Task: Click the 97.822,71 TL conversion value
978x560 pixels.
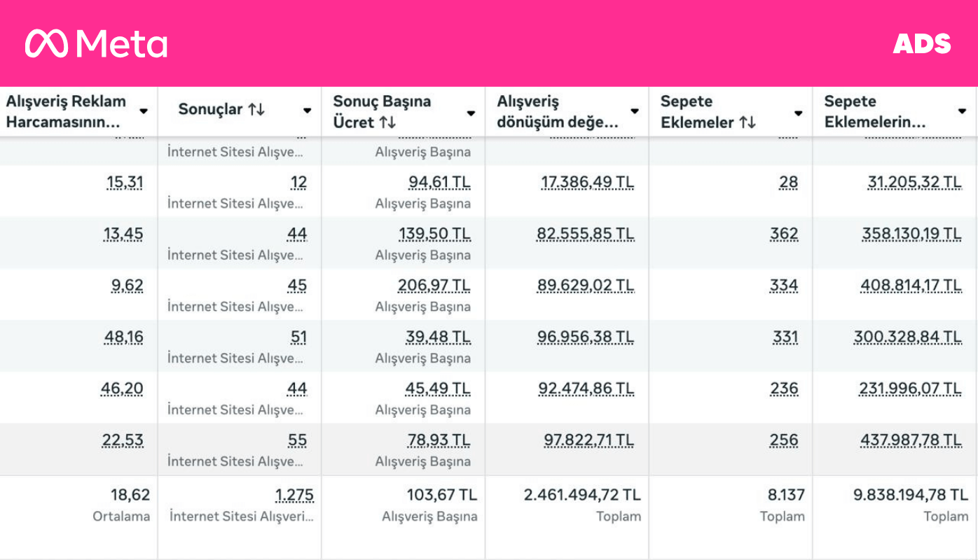Action: coord(588,440)
